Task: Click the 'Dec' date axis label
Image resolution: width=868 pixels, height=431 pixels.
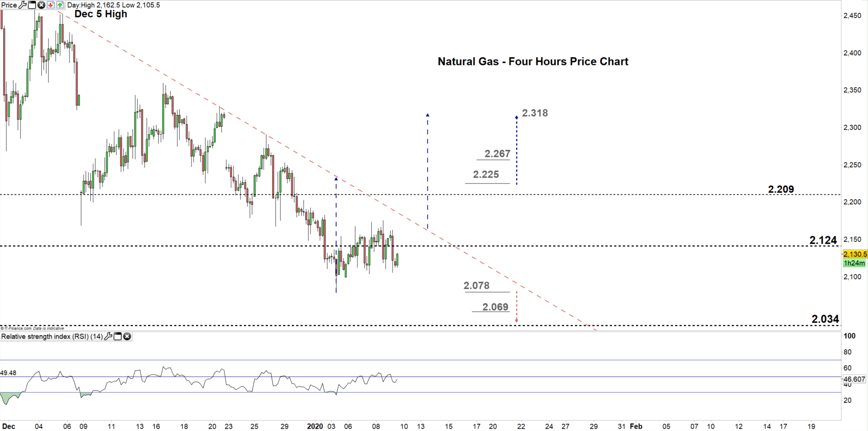Action: click(x=9, y=426)
